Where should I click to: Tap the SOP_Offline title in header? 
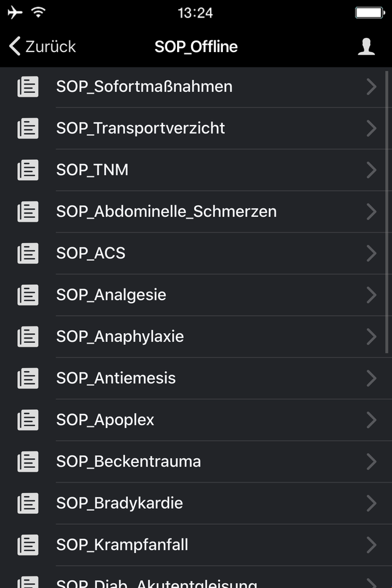coord(196,47)
